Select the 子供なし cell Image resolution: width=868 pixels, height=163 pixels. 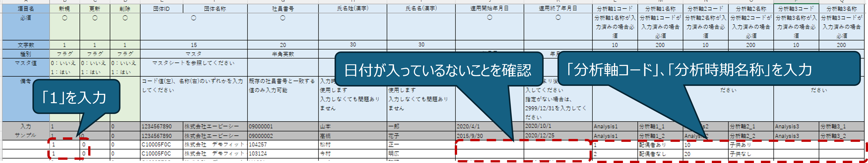tap(750, 154)
